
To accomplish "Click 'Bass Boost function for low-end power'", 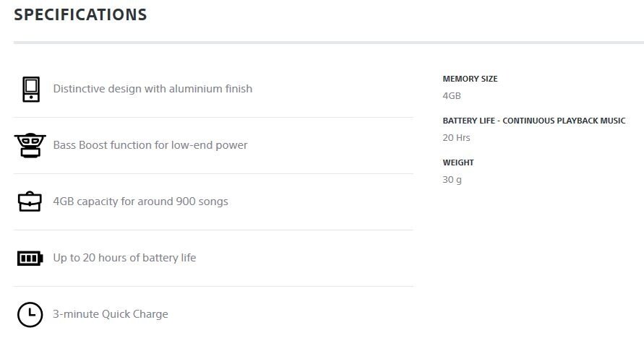I will [x=150, y=144].
